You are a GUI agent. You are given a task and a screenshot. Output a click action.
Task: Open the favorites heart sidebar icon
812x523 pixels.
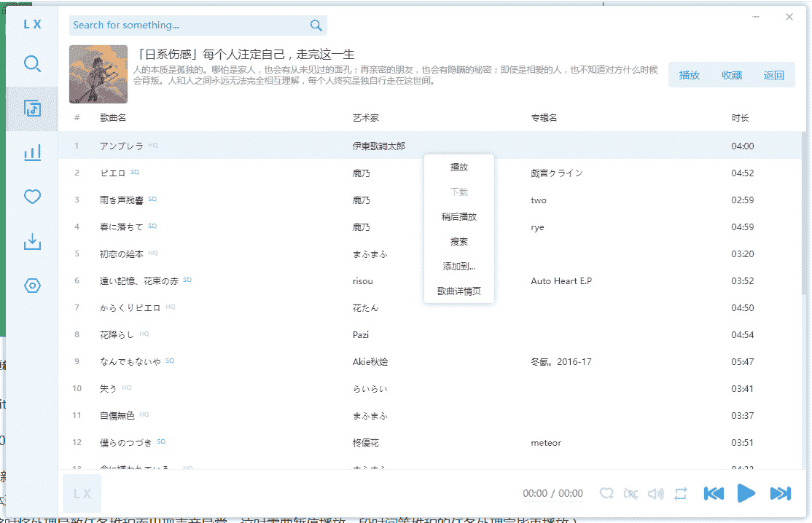[x=32, y=197]
